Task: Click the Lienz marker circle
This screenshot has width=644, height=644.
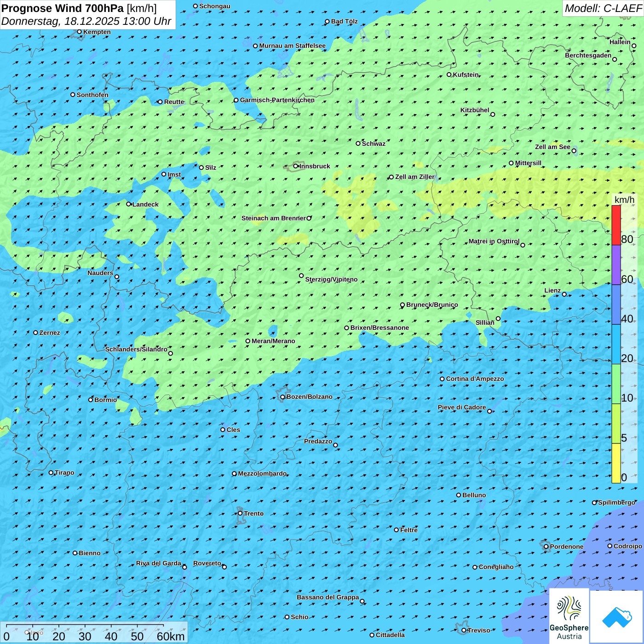Action: click(564, 294)
